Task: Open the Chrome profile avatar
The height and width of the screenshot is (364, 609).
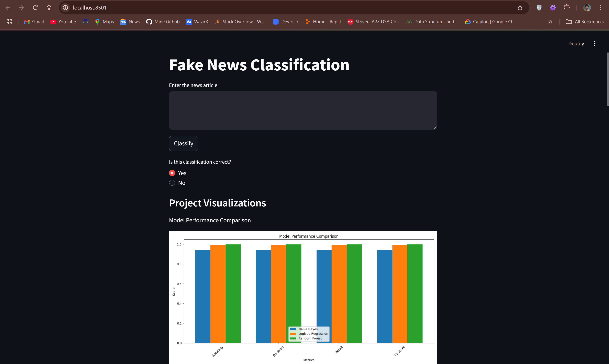Action: [x=587, y=8]
